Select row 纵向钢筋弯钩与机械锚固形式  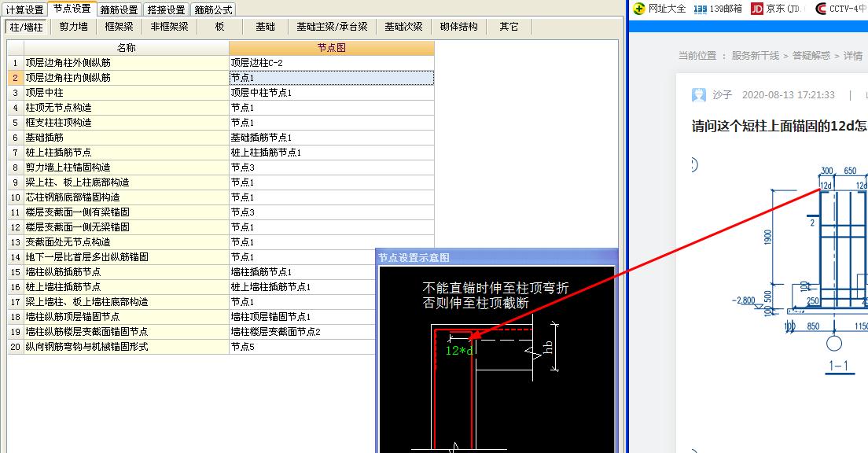click(127, 347)
